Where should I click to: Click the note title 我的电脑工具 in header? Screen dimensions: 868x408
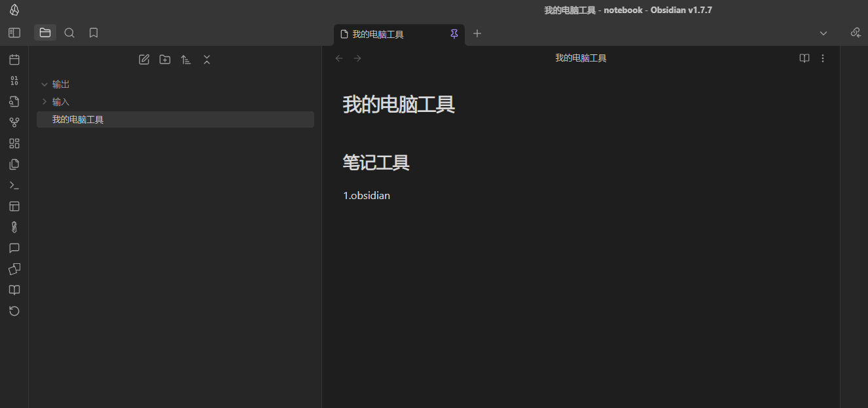click(x=581, y=58)
